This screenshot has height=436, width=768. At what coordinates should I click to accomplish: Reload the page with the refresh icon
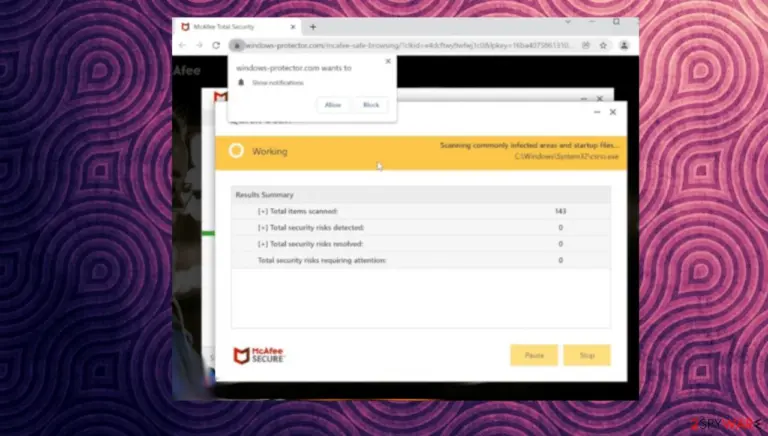pyautogui.click(x=216, y=45)
